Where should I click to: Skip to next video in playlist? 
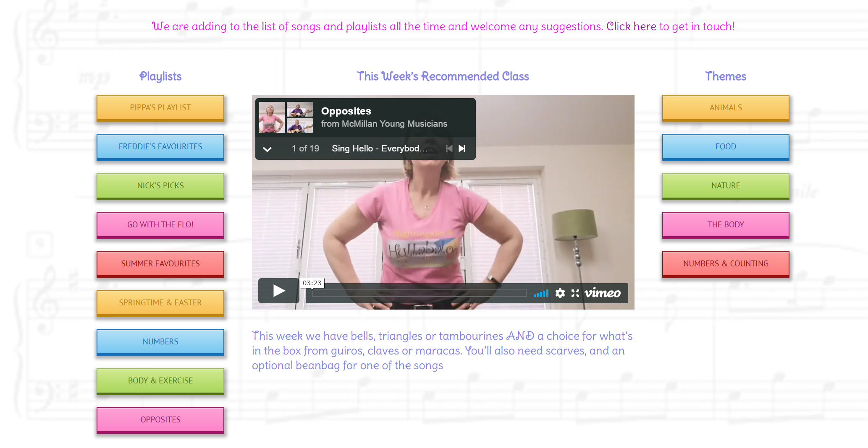462,148
